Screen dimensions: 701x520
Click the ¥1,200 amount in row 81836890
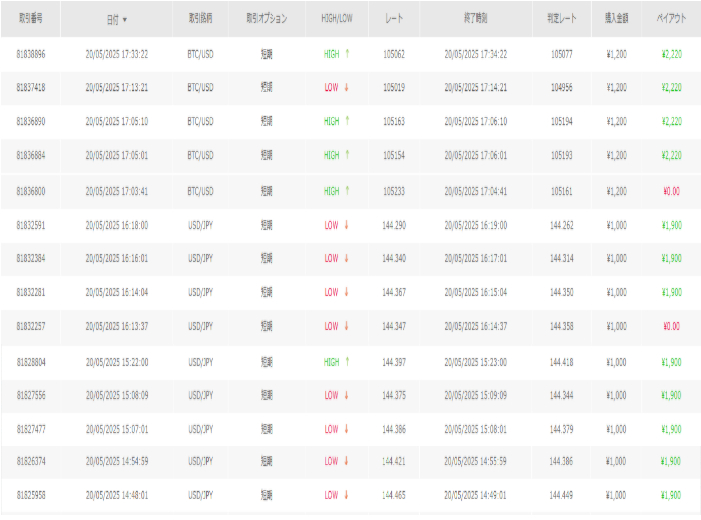[617, 122]
